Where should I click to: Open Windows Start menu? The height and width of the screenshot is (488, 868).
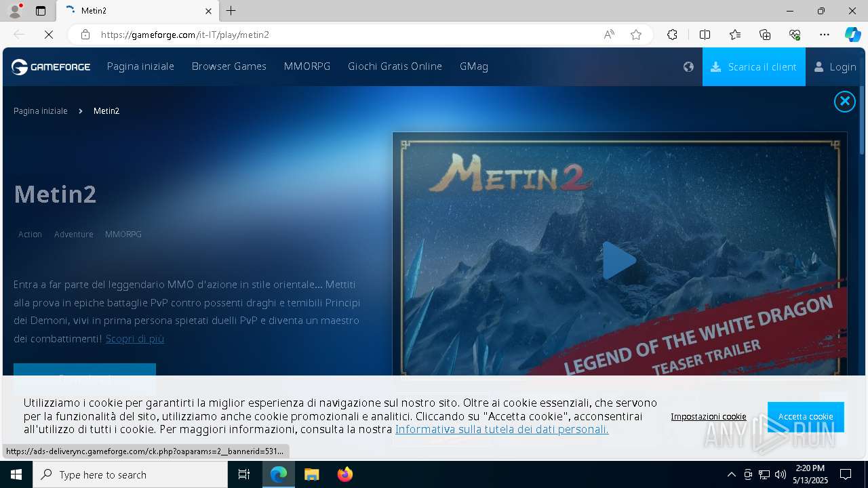[16, 474]
